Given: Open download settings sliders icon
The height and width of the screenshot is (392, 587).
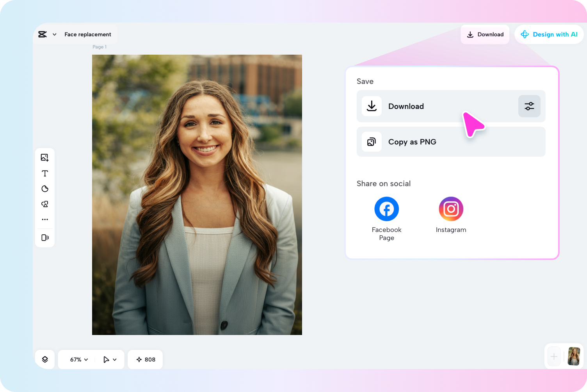Looking at the screenshot, I should tap(529, 106).
